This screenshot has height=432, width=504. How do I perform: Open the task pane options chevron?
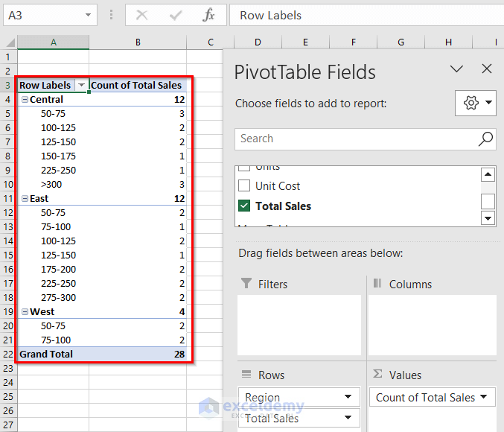pos(457,69)
